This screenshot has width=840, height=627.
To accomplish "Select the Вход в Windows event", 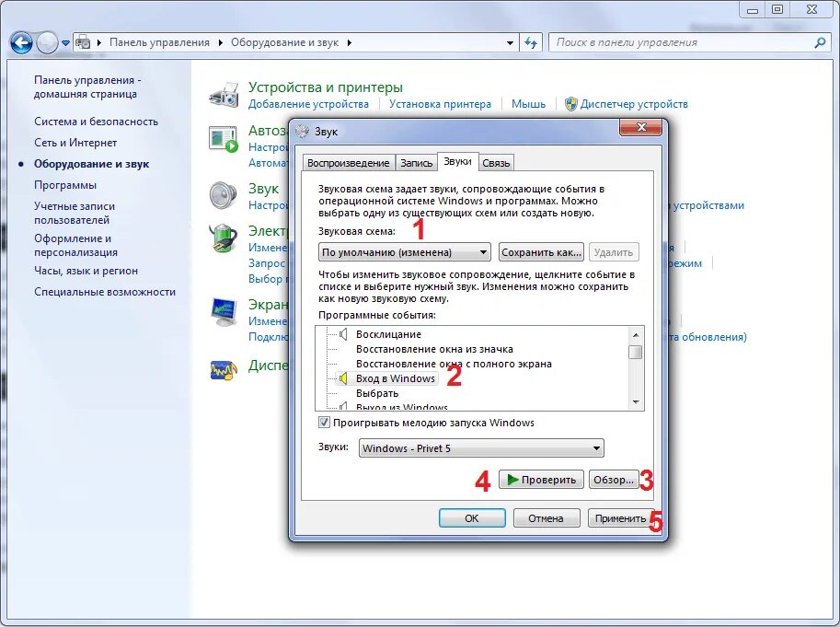I will tap(396, 378).
